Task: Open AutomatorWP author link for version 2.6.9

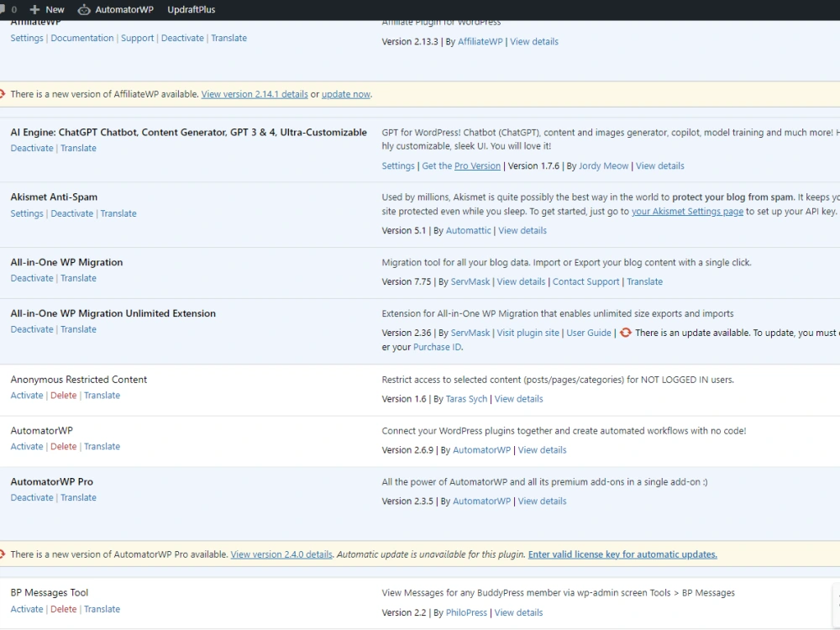Action: tap(481, 450)
